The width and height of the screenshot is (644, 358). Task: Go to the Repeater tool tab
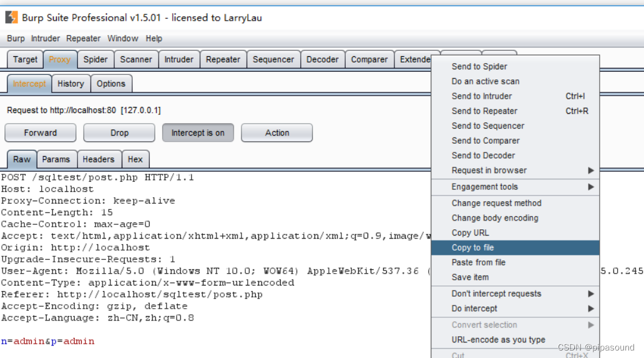click(223, 59)
